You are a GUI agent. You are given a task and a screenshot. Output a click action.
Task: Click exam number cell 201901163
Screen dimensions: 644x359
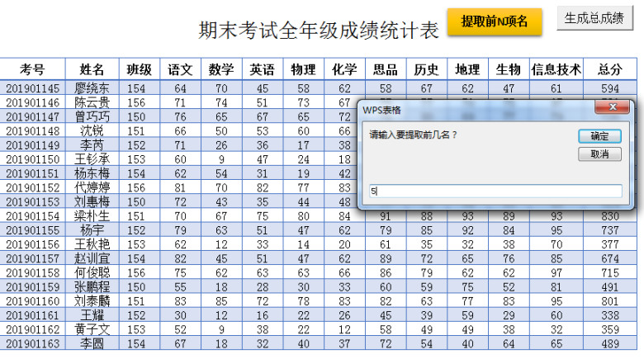(32, 343)
